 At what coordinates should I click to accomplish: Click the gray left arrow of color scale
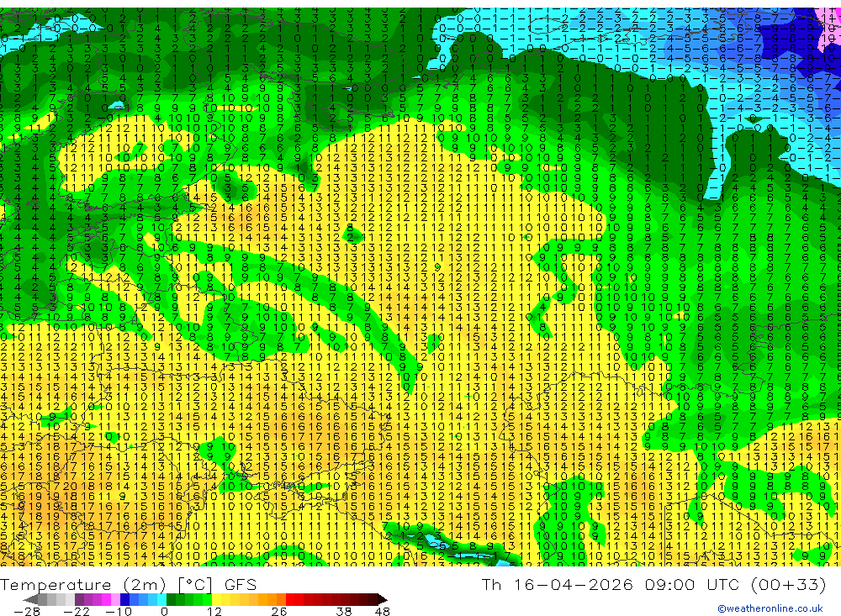tap(30, 600)
